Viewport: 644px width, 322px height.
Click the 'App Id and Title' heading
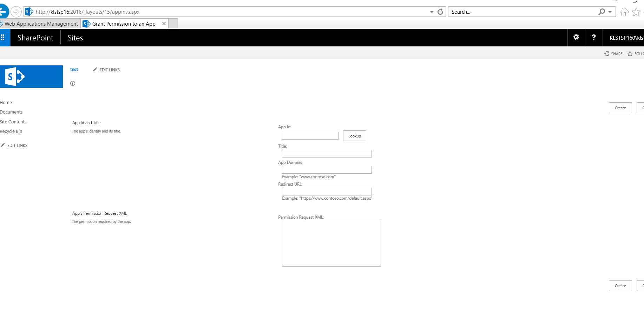tap(86, 123)
